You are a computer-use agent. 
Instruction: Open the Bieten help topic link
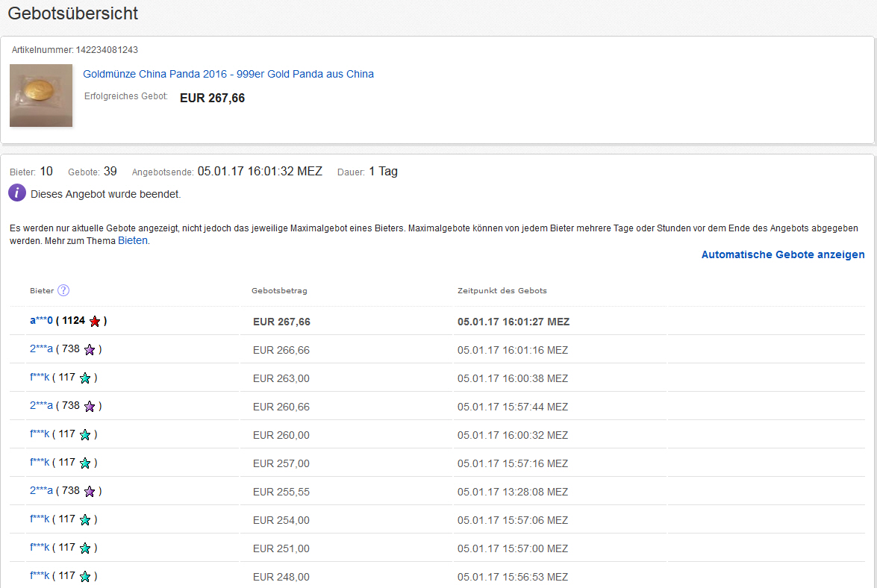(132, 240)
